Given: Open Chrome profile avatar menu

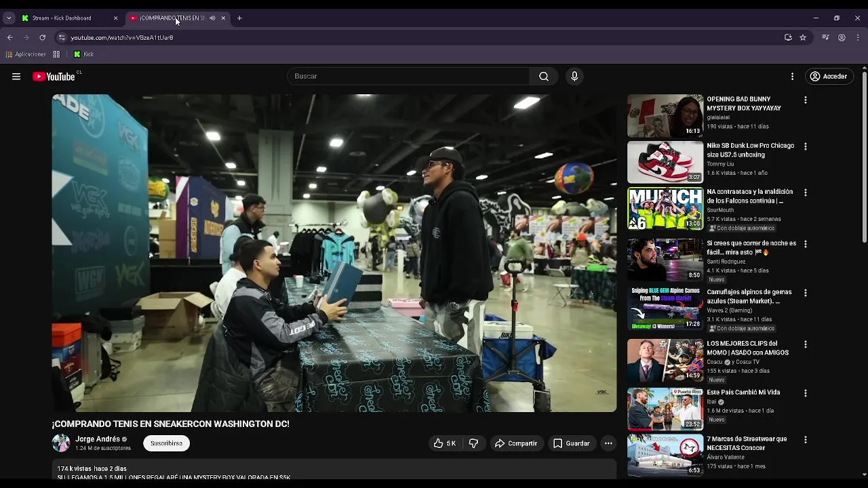Looking at the screenshot, I should click(x=842, y=38).
